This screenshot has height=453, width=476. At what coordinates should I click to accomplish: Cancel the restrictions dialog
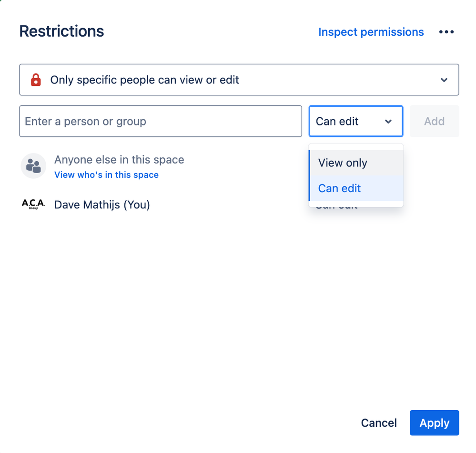tap(378, 423)
